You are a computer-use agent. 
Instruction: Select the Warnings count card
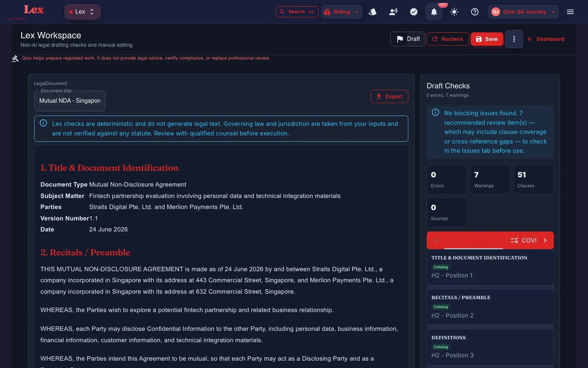coord(490,180)
